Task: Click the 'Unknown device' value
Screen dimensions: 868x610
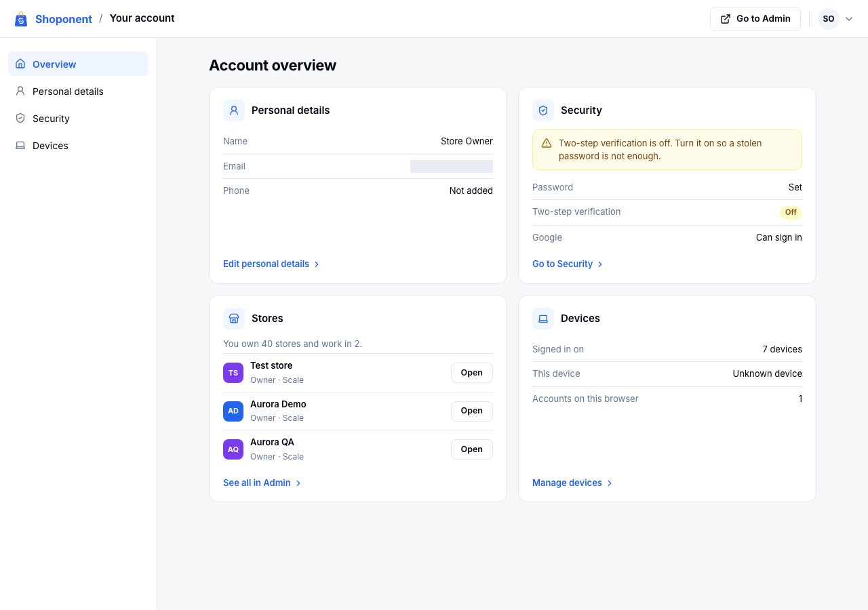Action: tap(768, 373)
